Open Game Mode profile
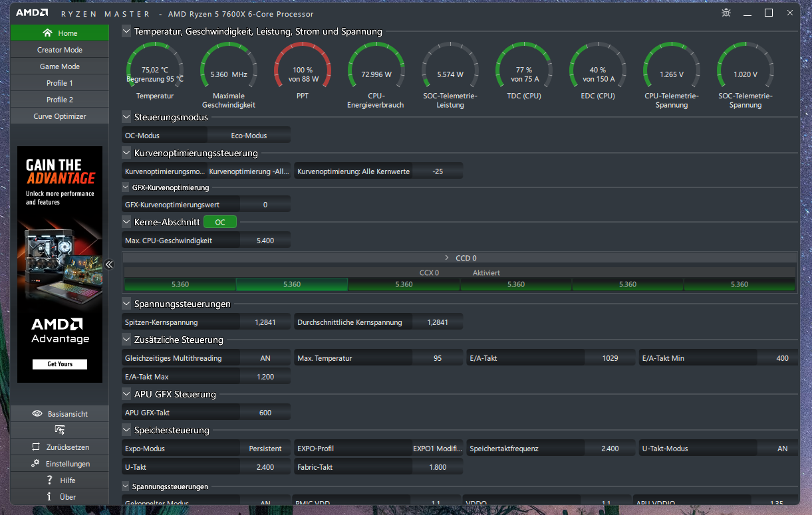Viewport: 812px width, 515px height. pos(60,66)
